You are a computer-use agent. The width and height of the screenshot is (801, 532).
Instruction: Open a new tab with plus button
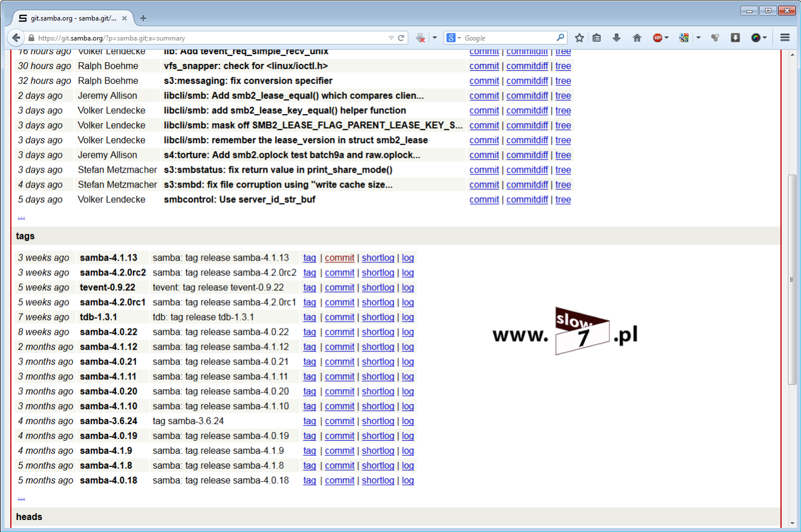pyautogui.click(x=143, y=18)
